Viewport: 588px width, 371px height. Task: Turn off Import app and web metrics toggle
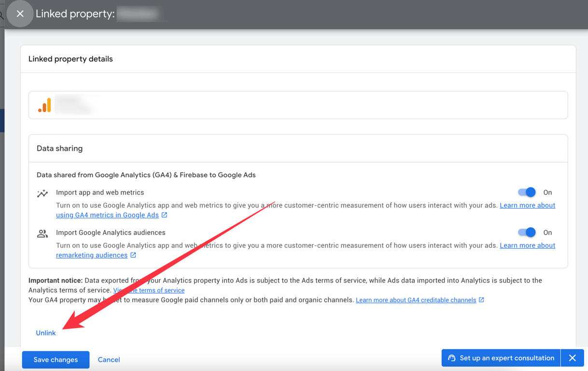pos(527,192)
